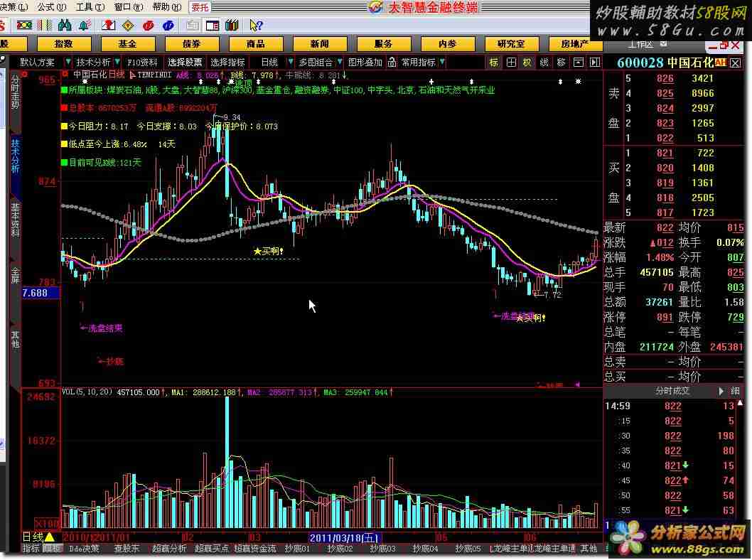
Task: Click the 基金 category button
Action: tap(127, 44)
